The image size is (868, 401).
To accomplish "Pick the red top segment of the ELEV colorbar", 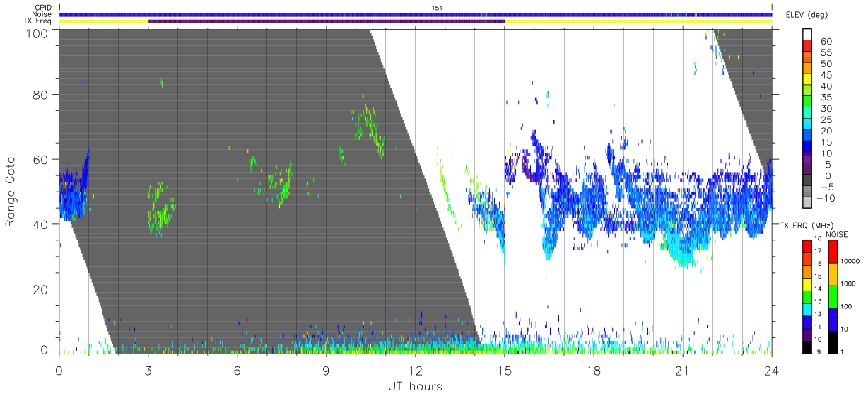I will 808,47.
